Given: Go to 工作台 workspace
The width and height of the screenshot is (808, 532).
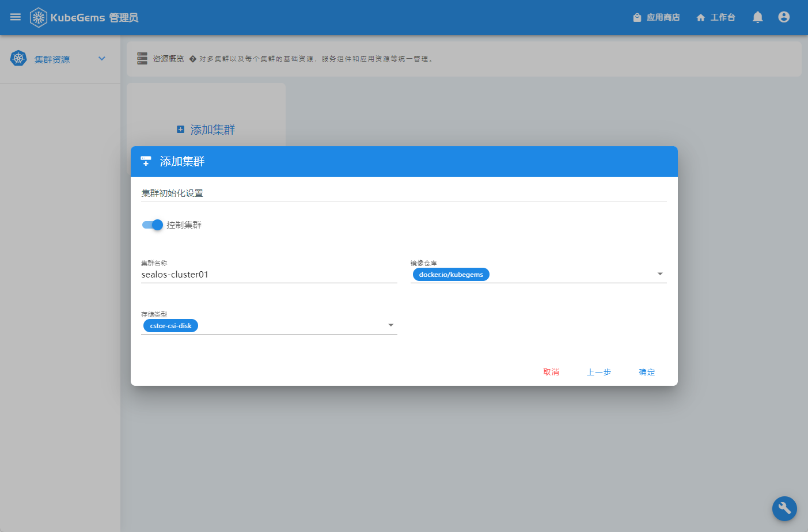Looking at the screenshot, I should tap(716, 17).
